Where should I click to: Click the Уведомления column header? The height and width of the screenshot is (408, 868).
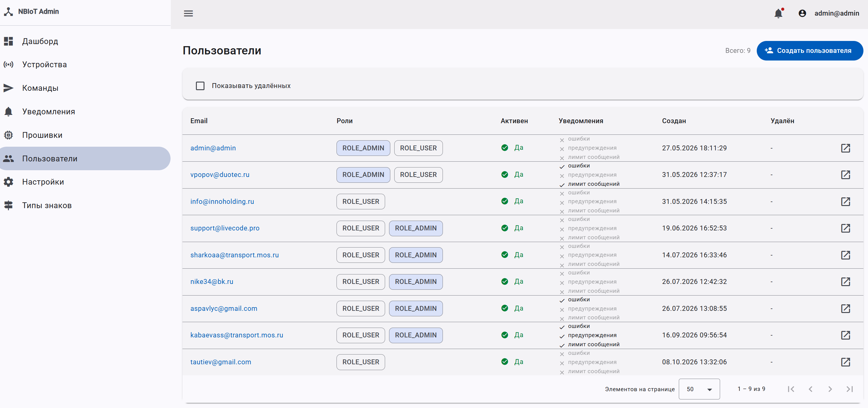coord(581,121)
